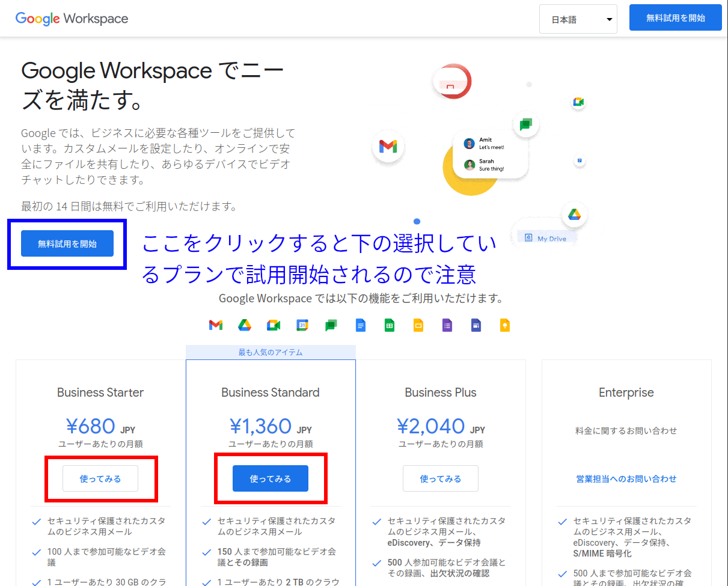The height and width of the screenshot is (586, 728).
Task: Click the Business Plus plan title
Action: (x=441, y=392)
